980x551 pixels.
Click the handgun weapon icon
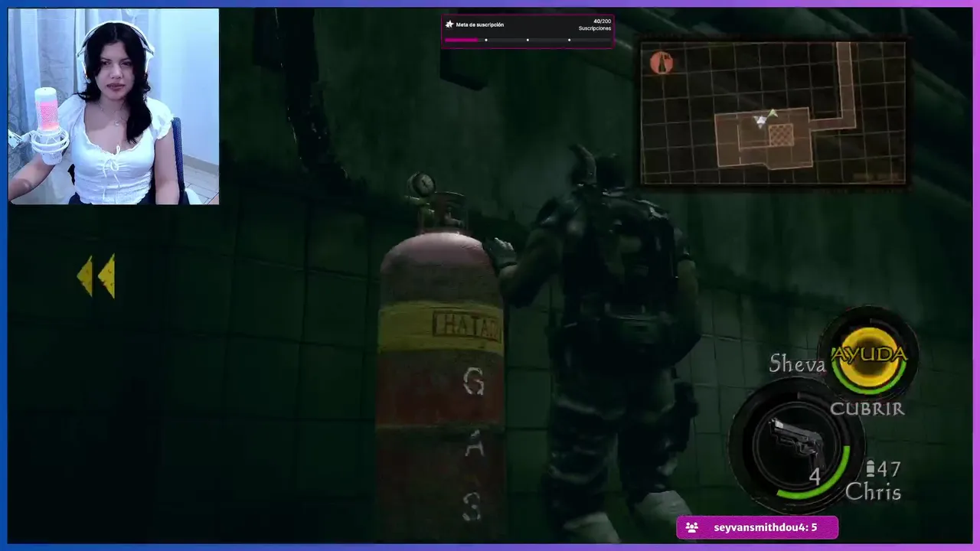tap(796, 442)
